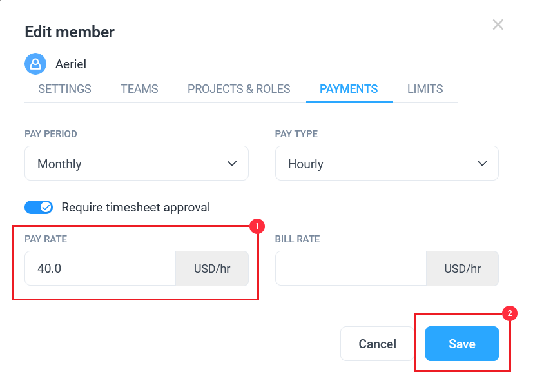
Task: Click the USD/hr label beside Pay Rate
Action: [212, 268]
